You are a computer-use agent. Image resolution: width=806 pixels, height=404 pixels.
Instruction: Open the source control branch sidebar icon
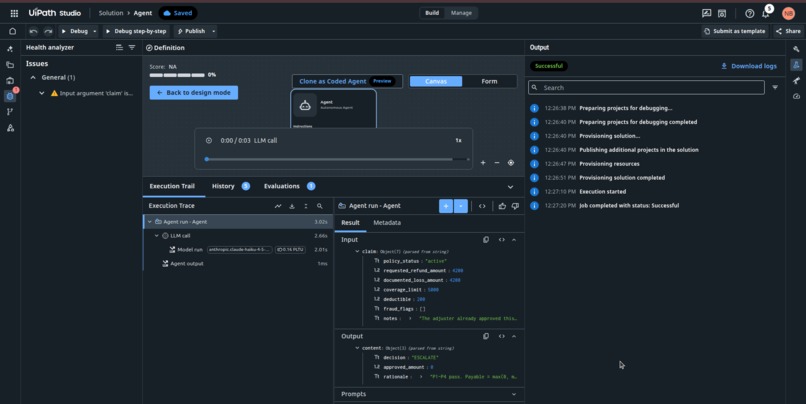10,112
